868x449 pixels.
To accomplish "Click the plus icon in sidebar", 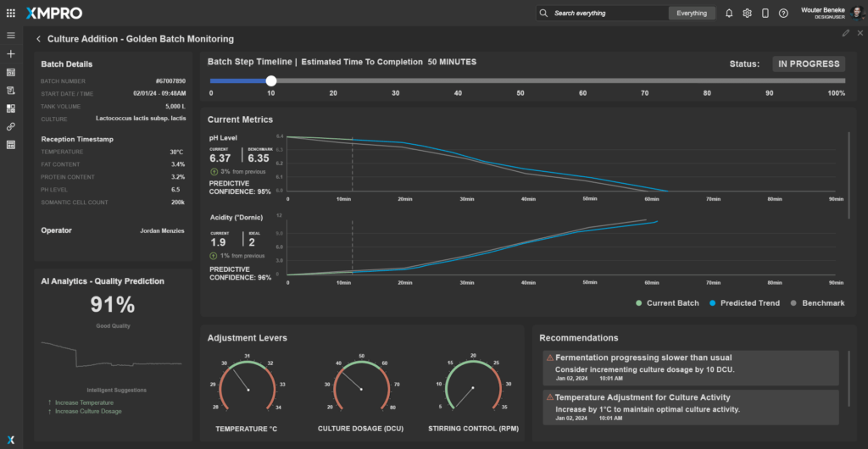I will (11, 54).
